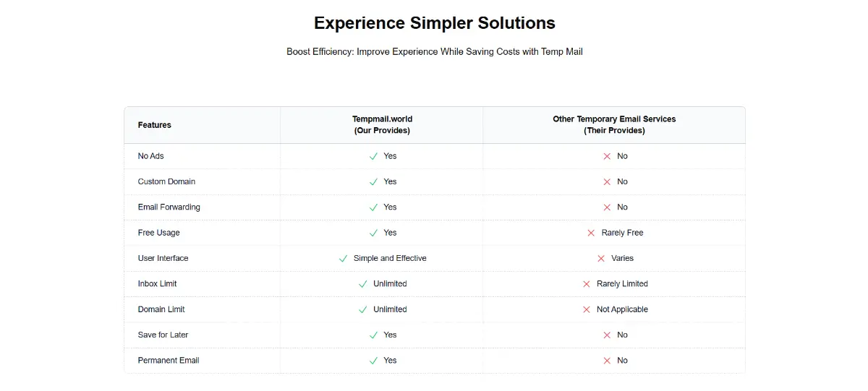Select the Tempmail.world column header
The width and height of the screenshot is (868, 391).
pos(382,125)
